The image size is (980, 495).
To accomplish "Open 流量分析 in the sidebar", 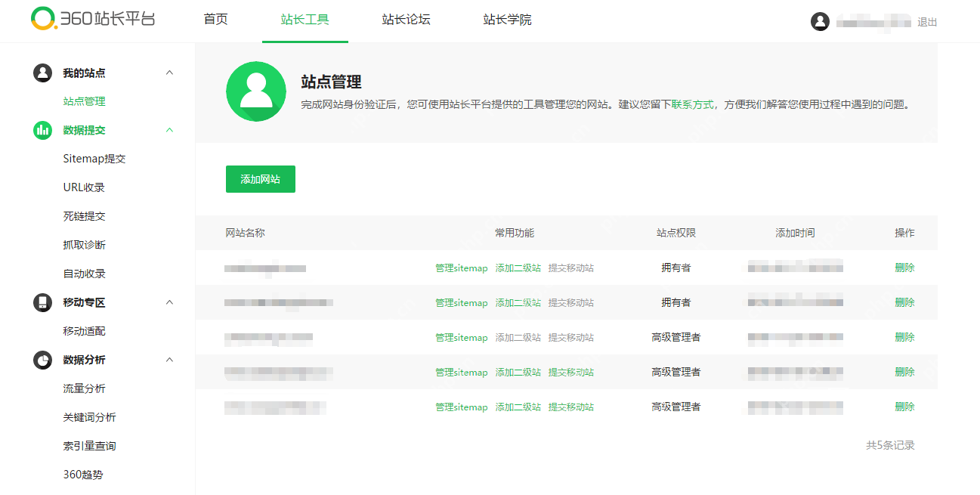I will coord(84,388).
